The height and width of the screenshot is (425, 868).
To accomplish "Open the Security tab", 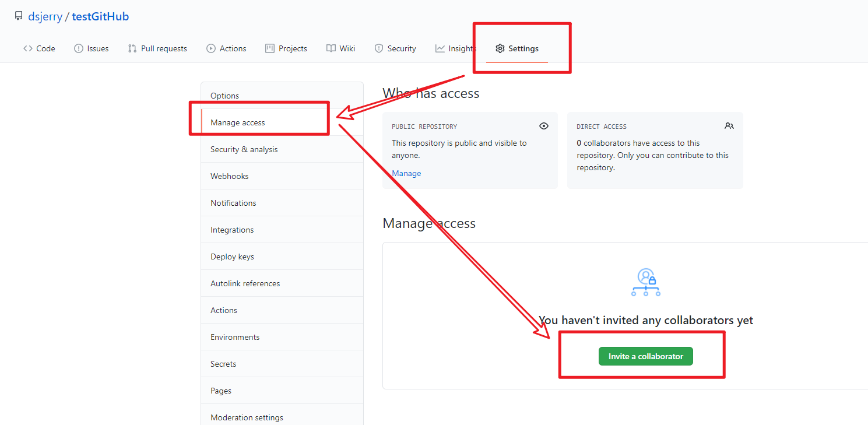I will (x=395, y=48).
